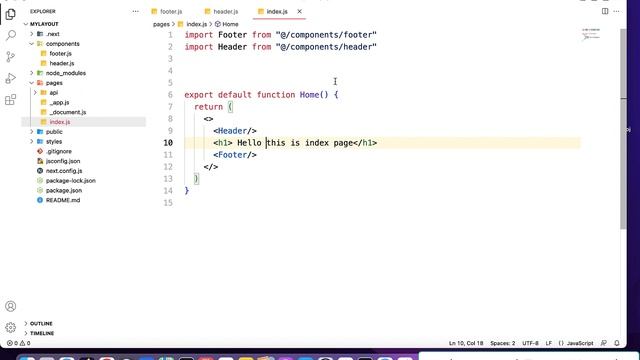Change encoding via UTF-8 status item
The width and height of the screenshot is (640, 360).
point(530,343)
